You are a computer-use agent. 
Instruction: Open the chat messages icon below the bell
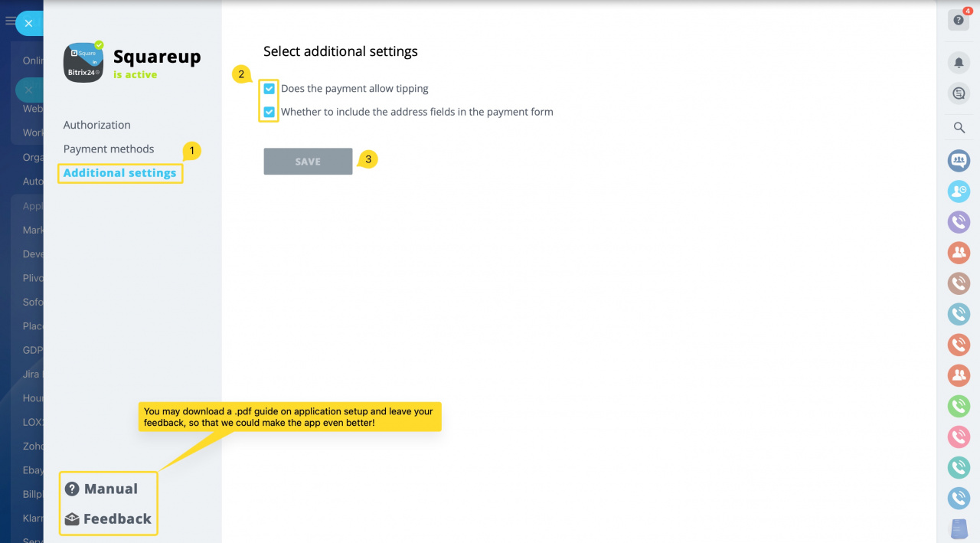(x=958, y=93)
